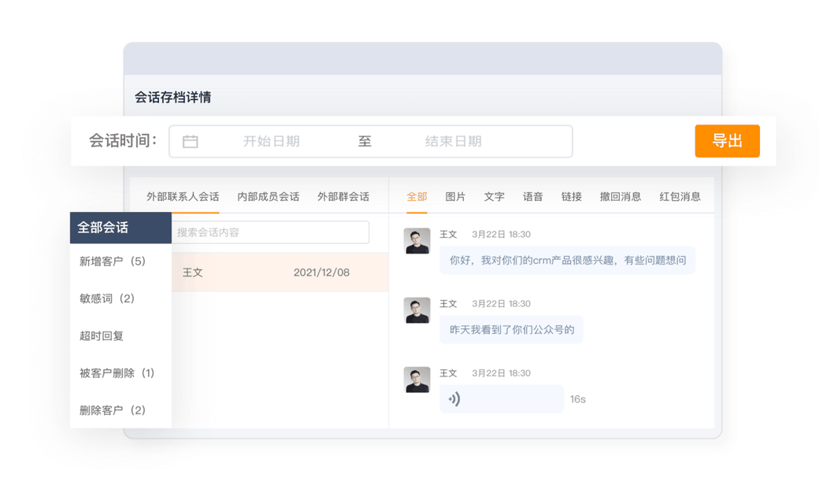Select the 王文 2021/12/08 conversation row
This screenshot has width=819, height=504.
tap(280, 272)
